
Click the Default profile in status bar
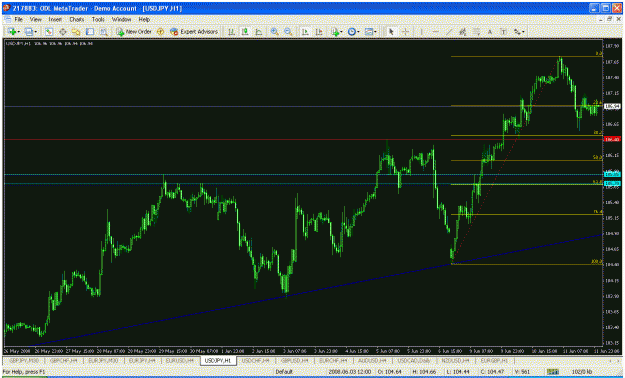point(284,372)
